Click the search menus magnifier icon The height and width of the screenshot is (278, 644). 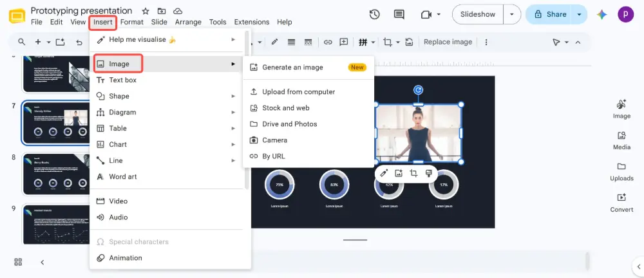pyautogui.click(x=21, y=42)
